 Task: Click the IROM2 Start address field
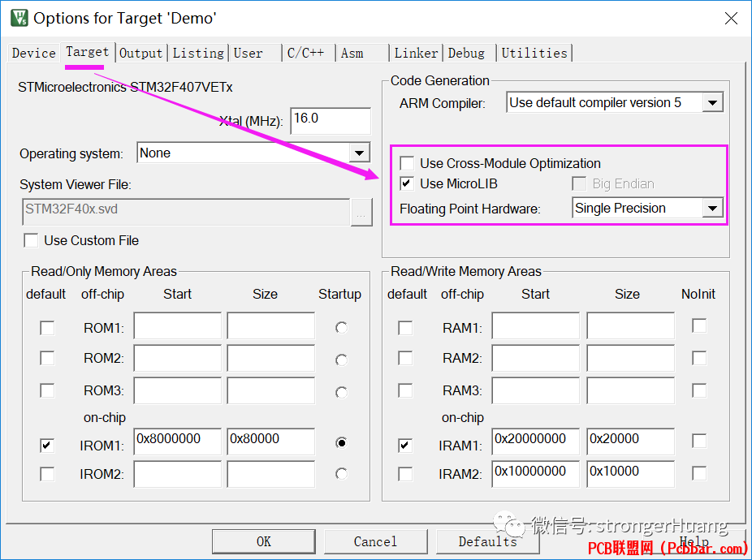(178, 474)
